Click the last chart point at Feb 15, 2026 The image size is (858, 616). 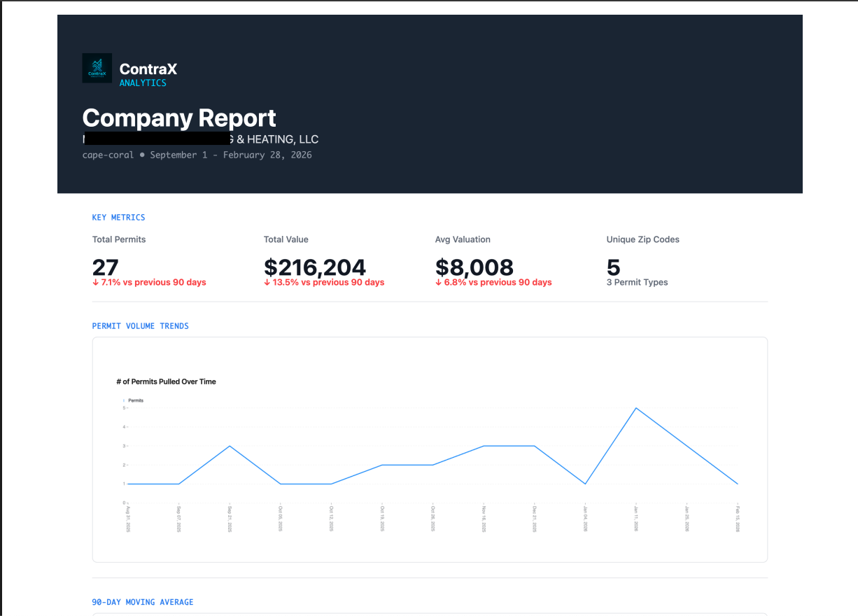(738, 484)
